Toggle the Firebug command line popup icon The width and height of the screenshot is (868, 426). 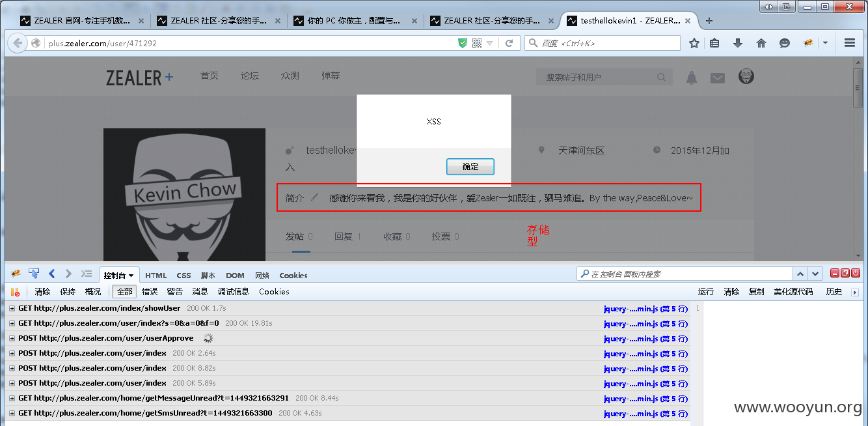[87, 274]
